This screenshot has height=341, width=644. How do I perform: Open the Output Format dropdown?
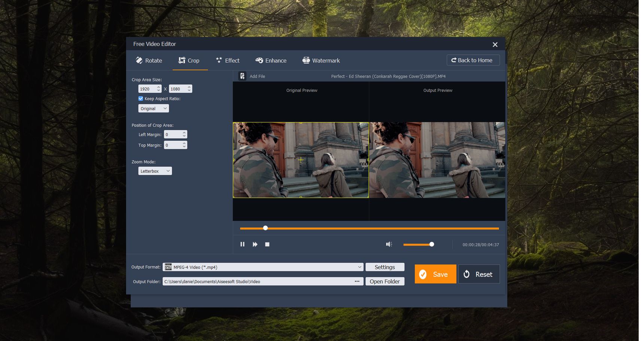click(x=263, y=267)
